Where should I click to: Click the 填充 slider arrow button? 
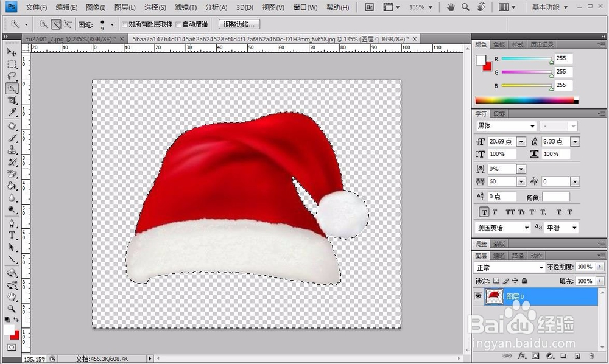[600, 281]
